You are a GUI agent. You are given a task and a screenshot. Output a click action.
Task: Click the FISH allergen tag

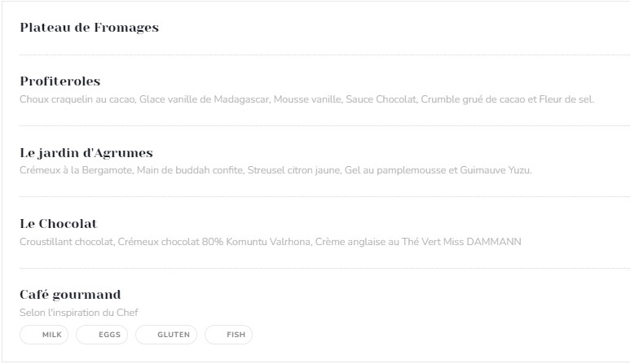tap(228, 335)
